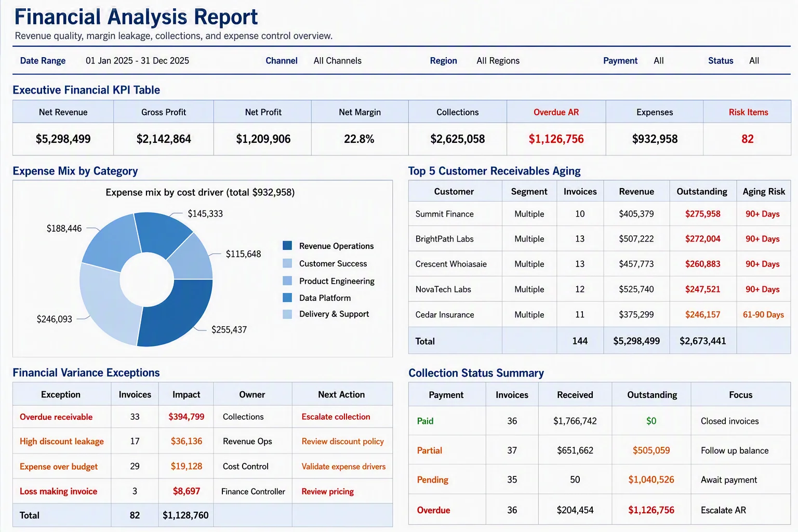This screenshot has height=532, width=798.
Task: Open the Review discount policy action
Action: [342, 442]
